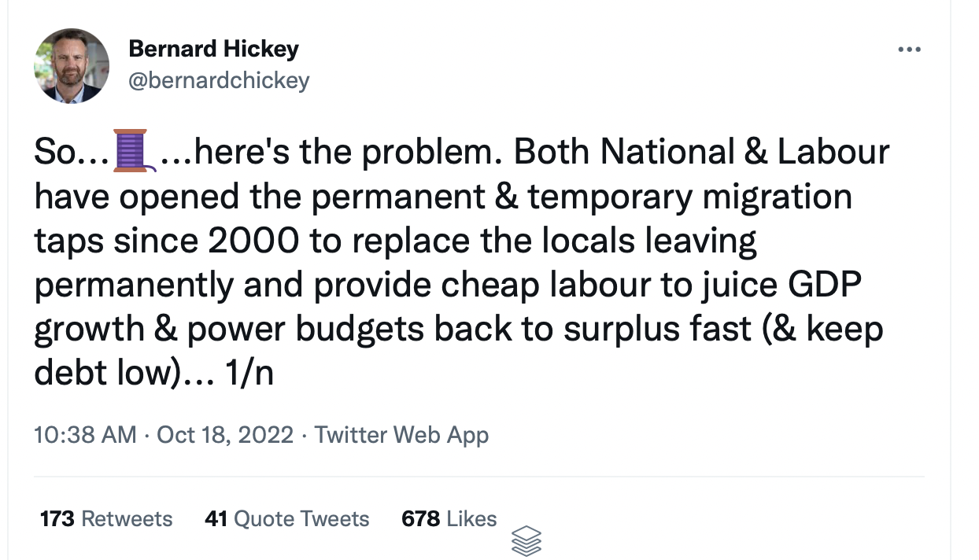Open the Twitter Web App source link
This screenshot has height=560, width=979.
tap(401, 435)
